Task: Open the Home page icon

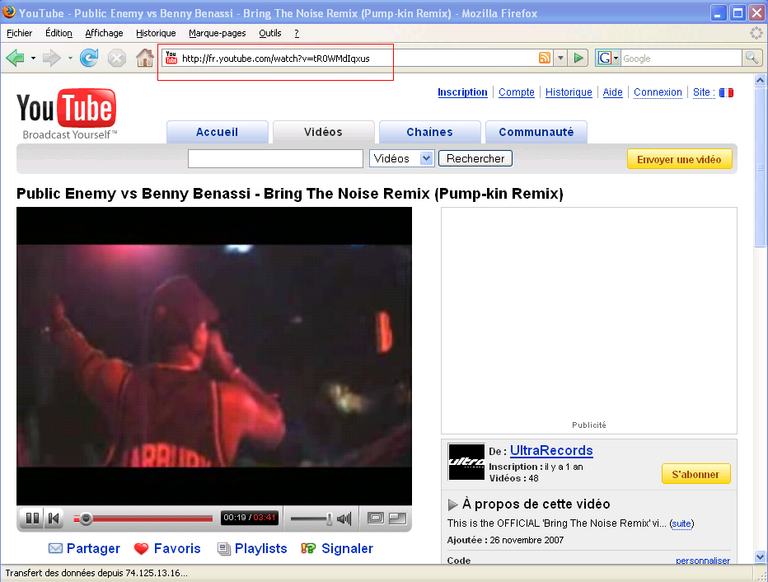Action: point(144,58)
